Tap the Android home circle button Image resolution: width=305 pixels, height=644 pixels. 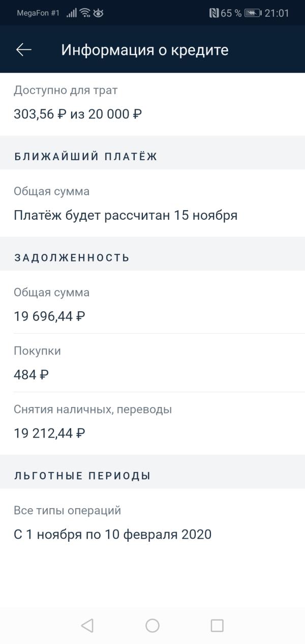pos(152,626)
